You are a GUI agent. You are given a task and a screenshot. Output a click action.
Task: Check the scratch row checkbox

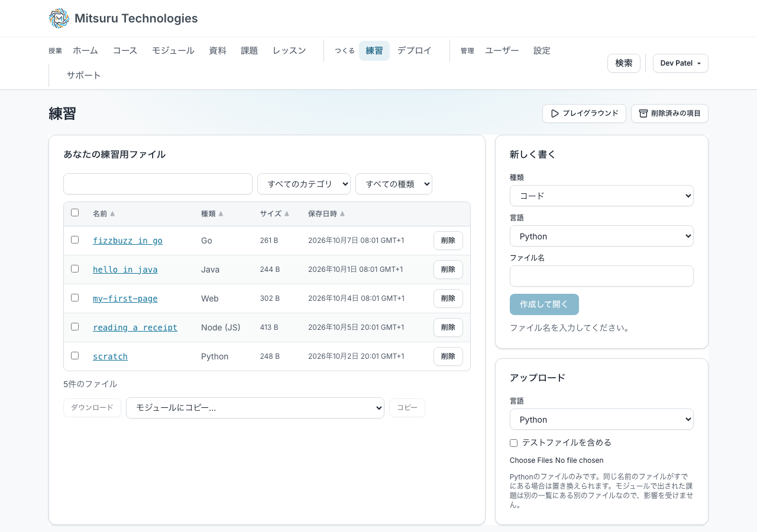click(75, 356)
